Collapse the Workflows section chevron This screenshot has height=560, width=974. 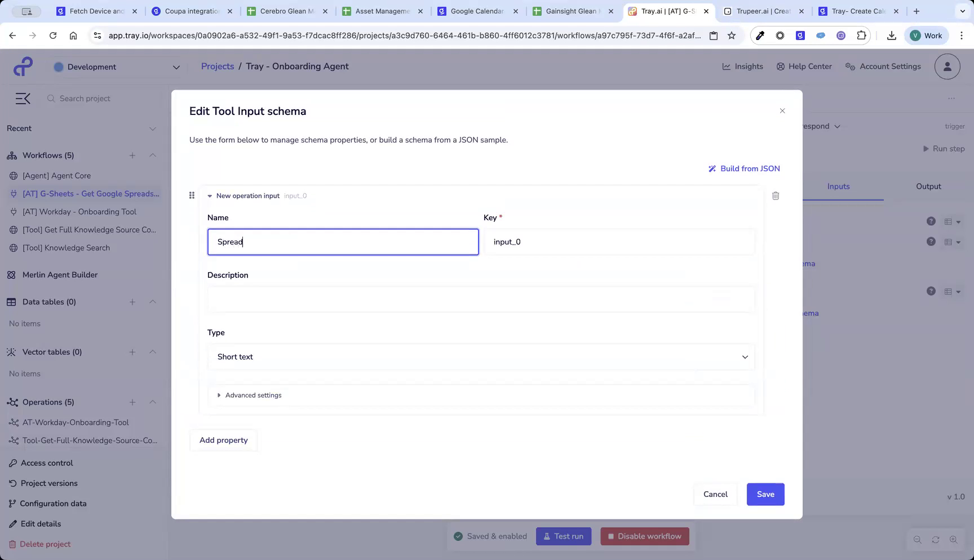pos(153,155)
